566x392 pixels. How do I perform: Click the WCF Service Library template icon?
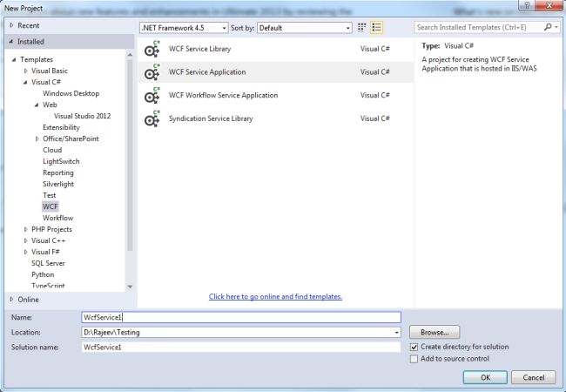(x=152, y=49)
